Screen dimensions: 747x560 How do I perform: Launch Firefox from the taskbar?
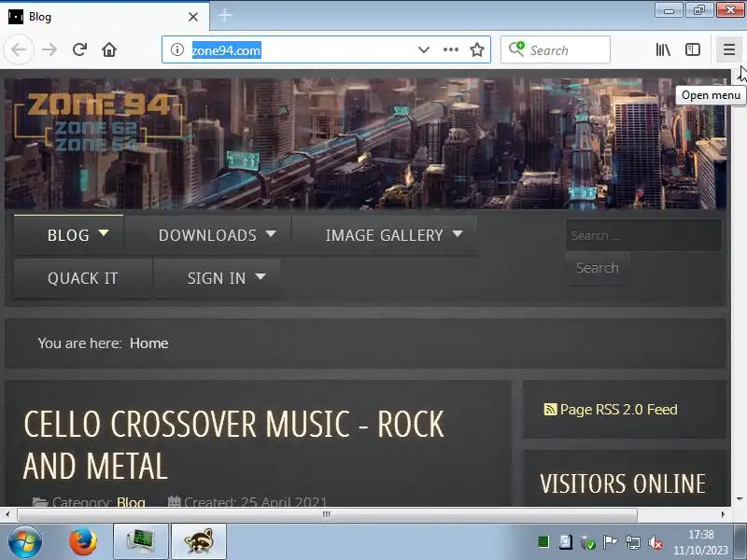coord(83,542)
